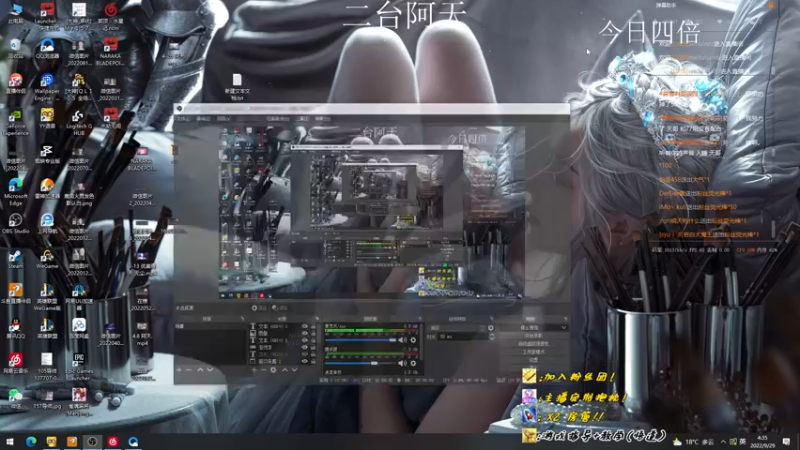Adjust transition duration stepper arrows
The height and width of the screenshot is (450, 800).
coord(491,337)
